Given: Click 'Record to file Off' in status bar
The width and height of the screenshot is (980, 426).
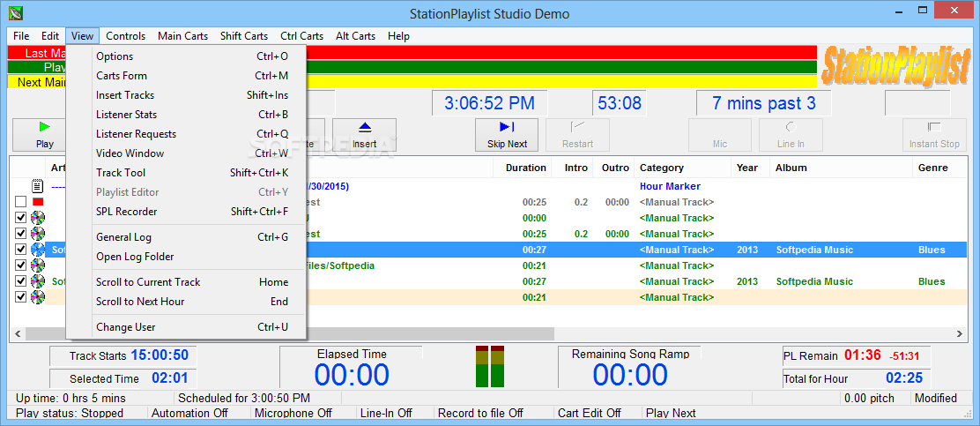Looking at the screenshot, I should point(480,413).
